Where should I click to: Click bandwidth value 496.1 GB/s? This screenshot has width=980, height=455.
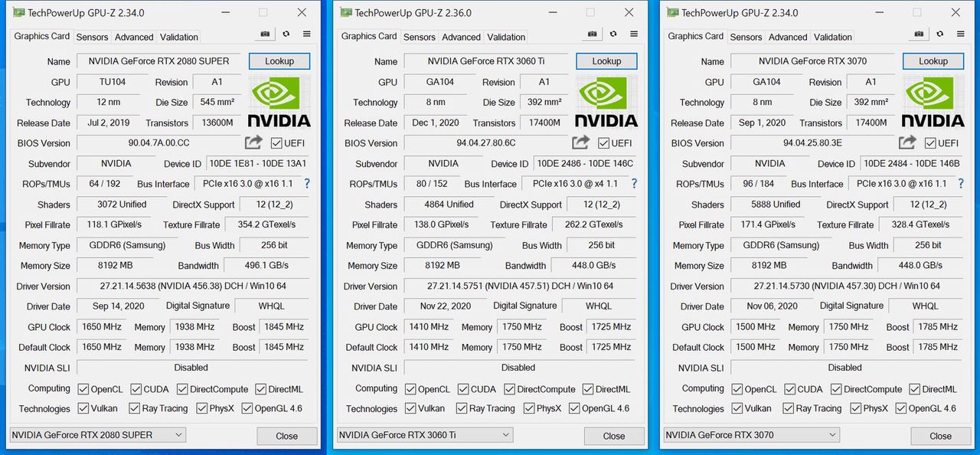(x=267, y=266)
